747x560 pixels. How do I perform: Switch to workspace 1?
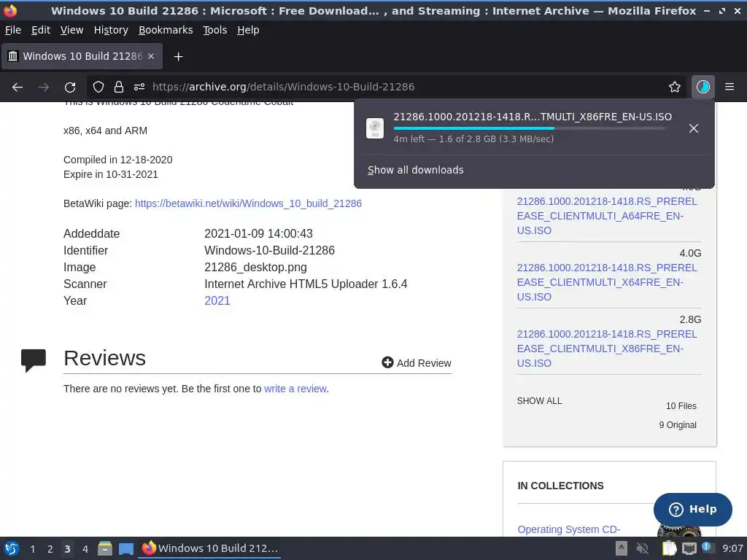pyautogui.click(x=32, y=549)
